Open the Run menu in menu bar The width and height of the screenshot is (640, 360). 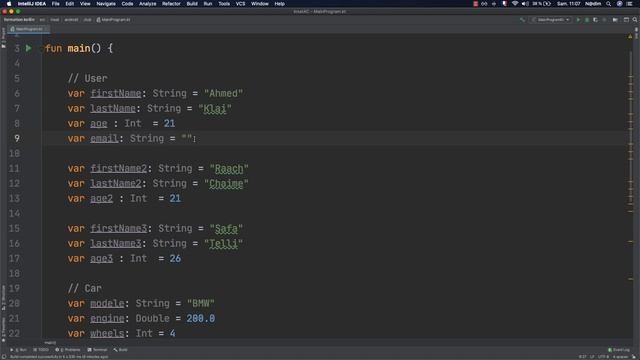(x=208, y=4)
